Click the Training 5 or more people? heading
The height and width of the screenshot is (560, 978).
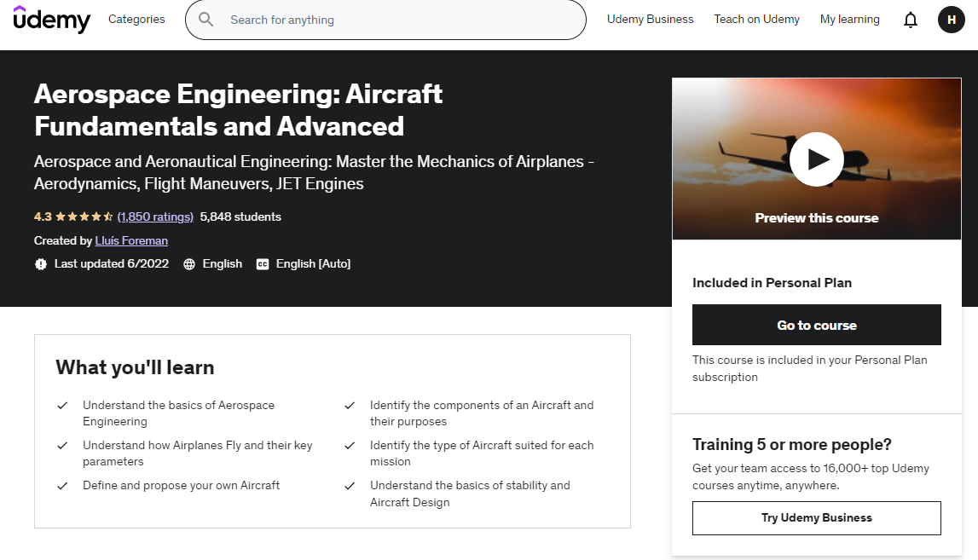(x=791, y=444)
